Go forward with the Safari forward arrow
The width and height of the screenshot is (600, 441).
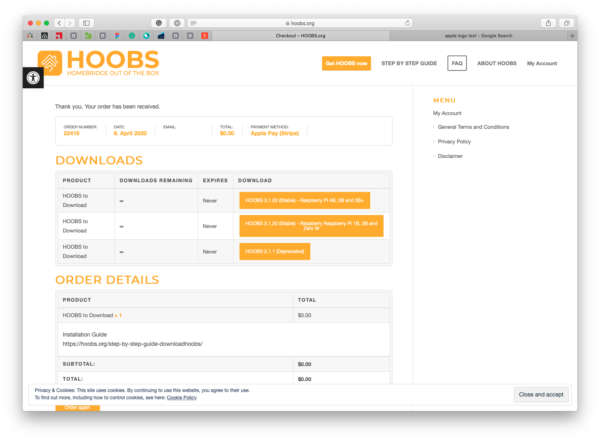[x=70, y=23]
